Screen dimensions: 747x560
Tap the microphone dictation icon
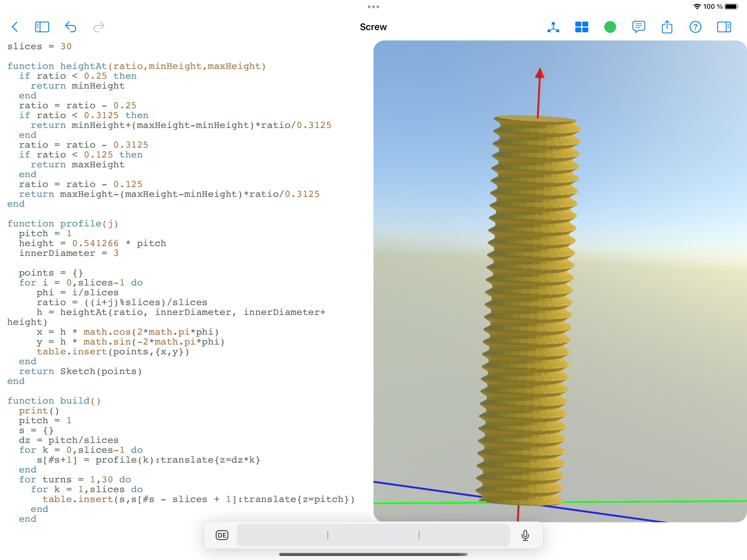pyautogui.click(x=525, y=535)
